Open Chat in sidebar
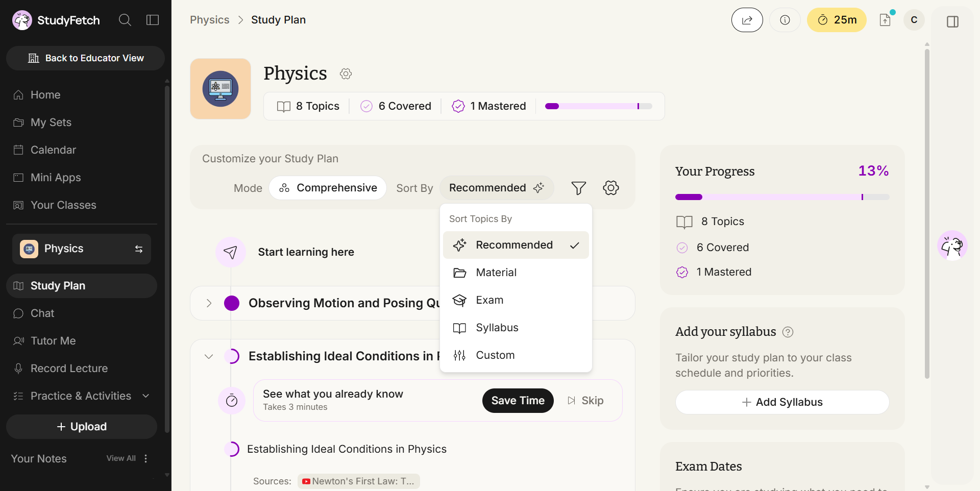 coord(82,313)
